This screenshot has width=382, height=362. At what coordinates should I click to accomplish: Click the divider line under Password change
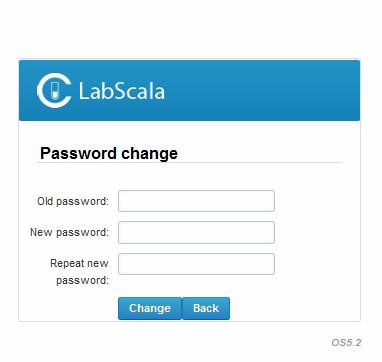189,163
